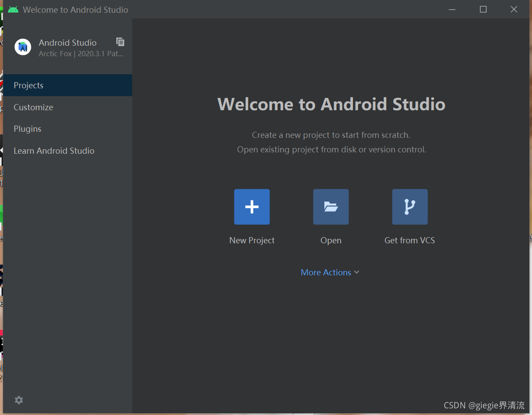Click the New Project plus icon

pos(252,207)
